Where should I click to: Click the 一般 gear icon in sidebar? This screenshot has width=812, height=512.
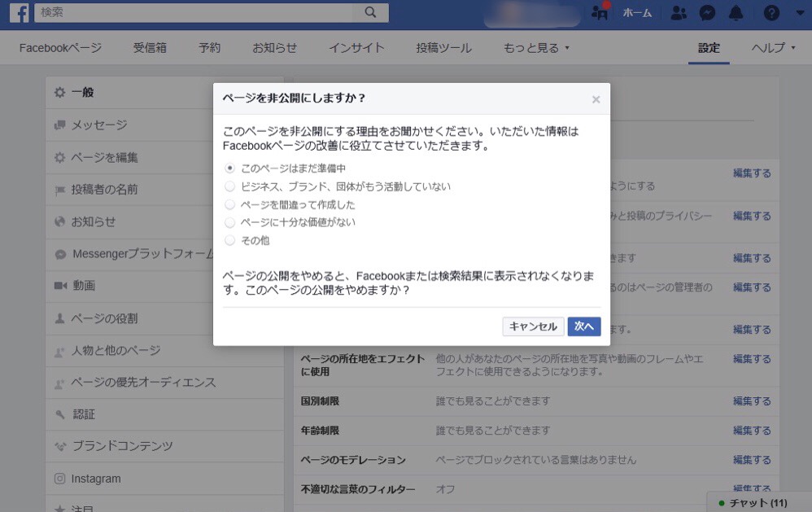click(x=59, y=92)
